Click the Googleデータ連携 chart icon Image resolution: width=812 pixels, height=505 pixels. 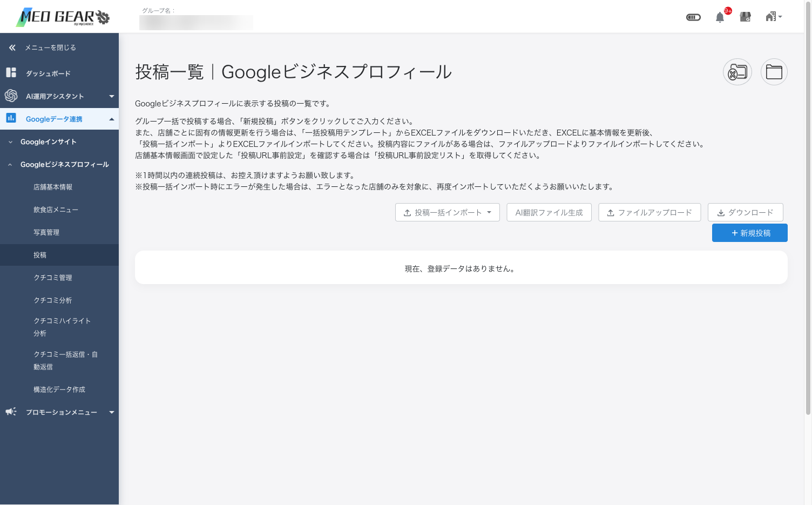tap(11, 118)
